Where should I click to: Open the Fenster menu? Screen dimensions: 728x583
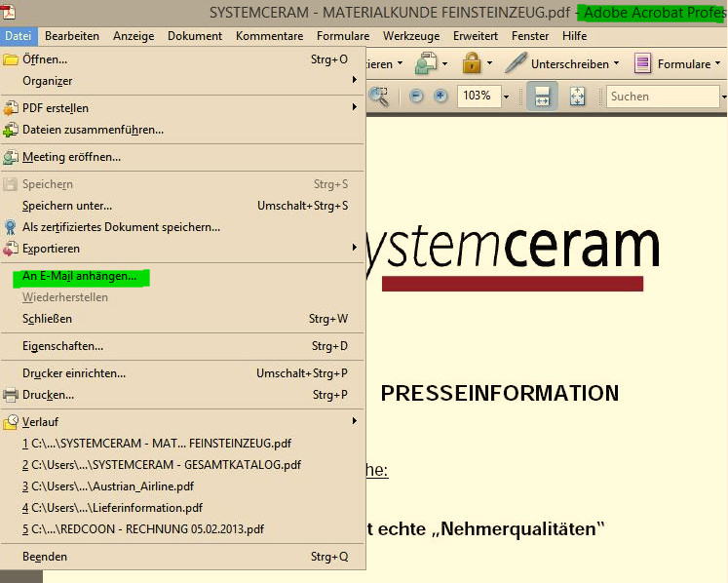(x=530, y=36)
